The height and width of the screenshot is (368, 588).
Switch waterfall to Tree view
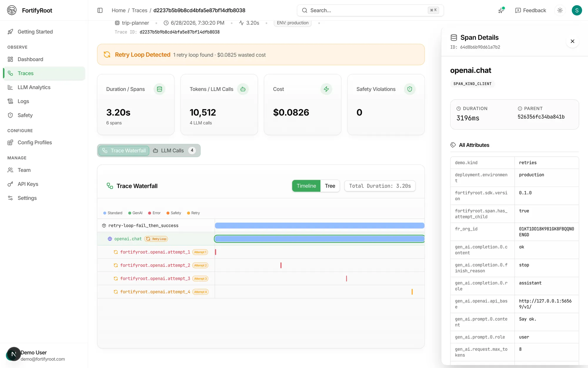pyautogui.click(x=330, y=186)
